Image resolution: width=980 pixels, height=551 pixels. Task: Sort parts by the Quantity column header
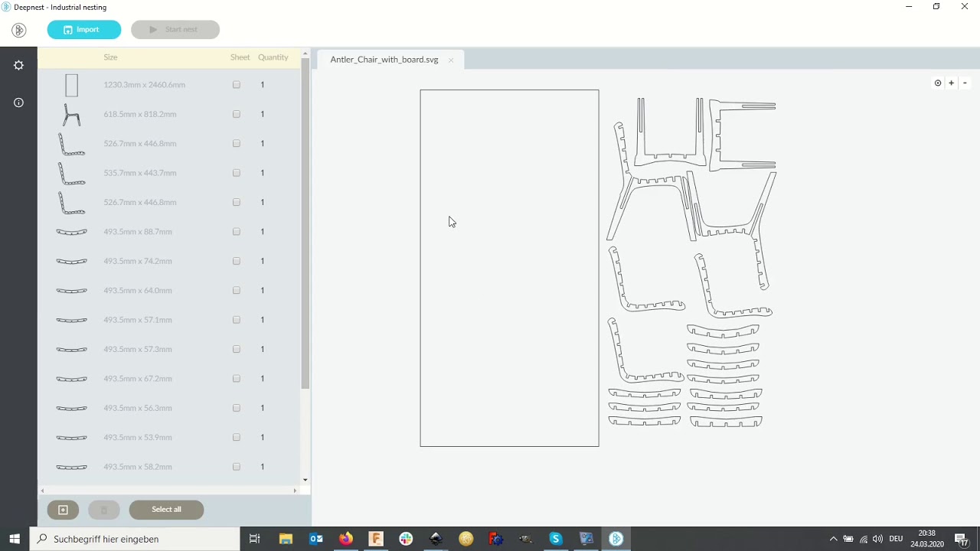(x=273, y=57)
